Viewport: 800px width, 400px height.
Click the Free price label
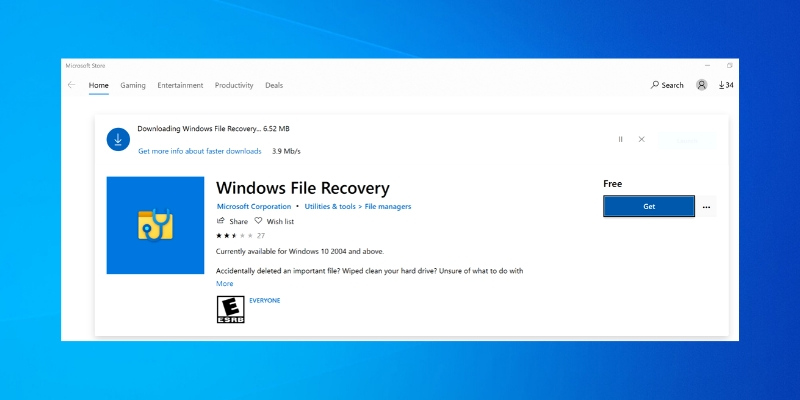pyautogui.click(x=613, y=184)
